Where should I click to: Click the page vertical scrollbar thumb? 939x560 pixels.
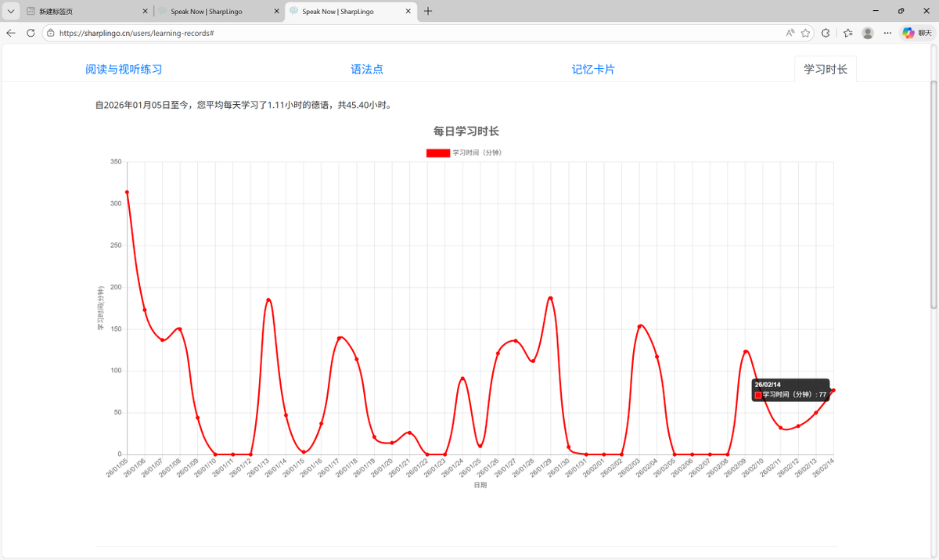pos(934,194)
